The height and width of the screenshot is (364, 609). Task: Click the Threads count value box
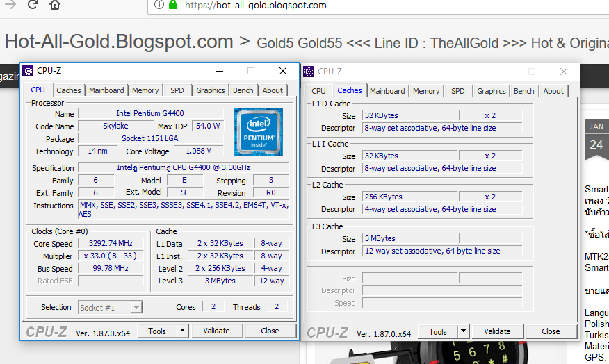pos(277,306)
